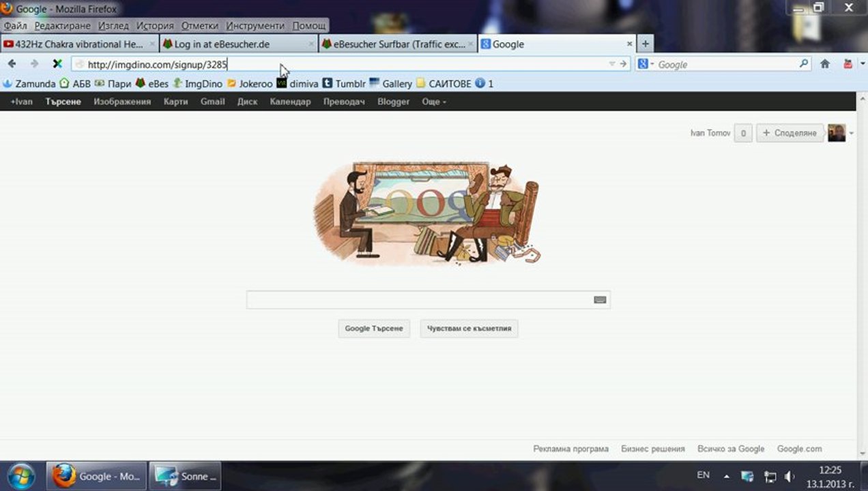
Task: Open the Изглед menu
Action: (x=113, y=25)
